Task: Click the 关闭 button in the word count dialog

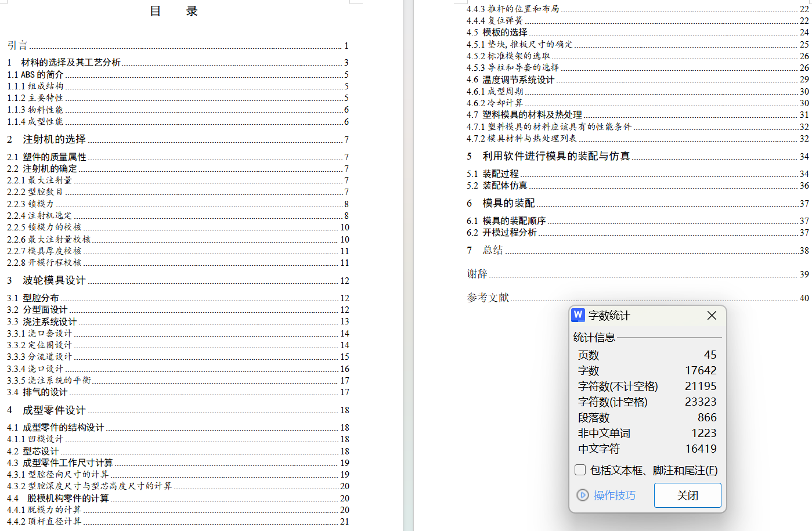Action: [x=688, y=495]
